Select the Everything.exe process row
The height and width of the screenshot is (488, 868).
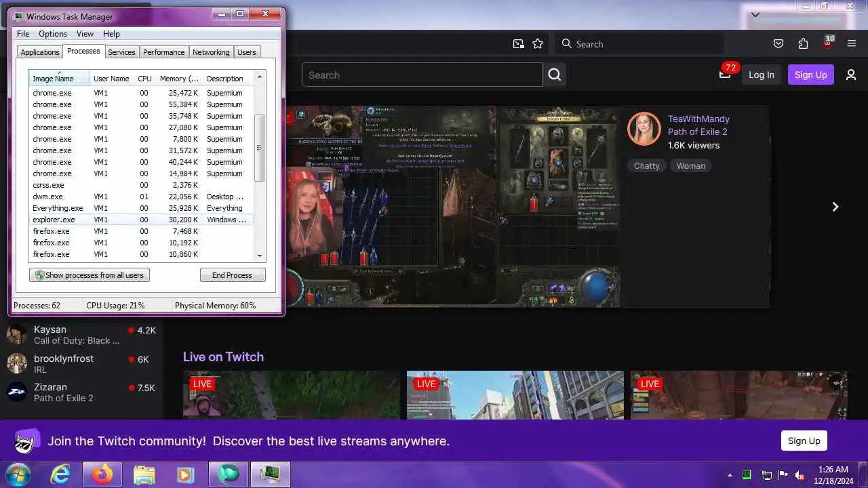coord(141,208)
